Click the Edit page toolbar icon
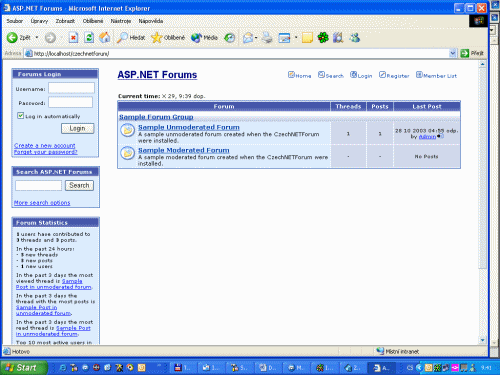The image size is (500, 375). click(x=284, y=38)
